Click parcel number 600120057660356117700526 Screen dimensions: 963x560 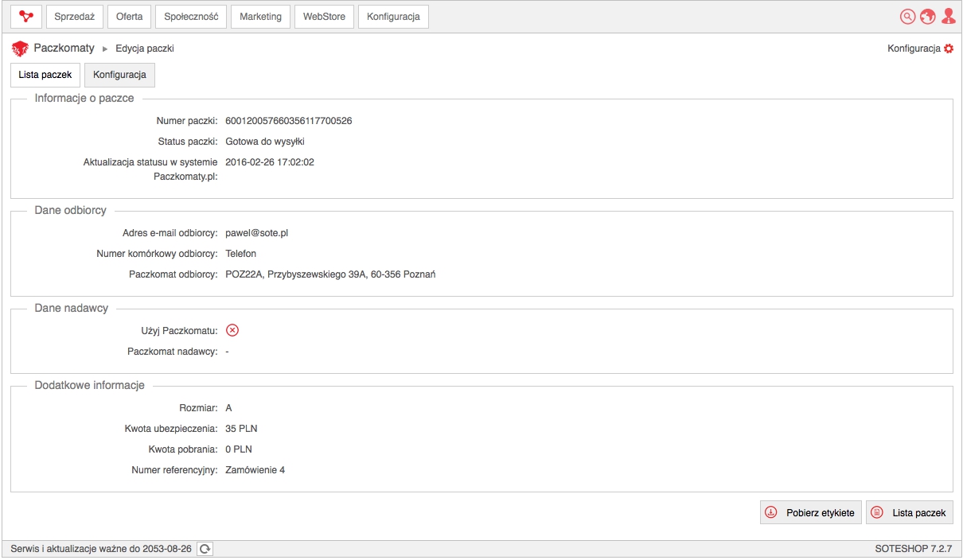coord(289,121)
